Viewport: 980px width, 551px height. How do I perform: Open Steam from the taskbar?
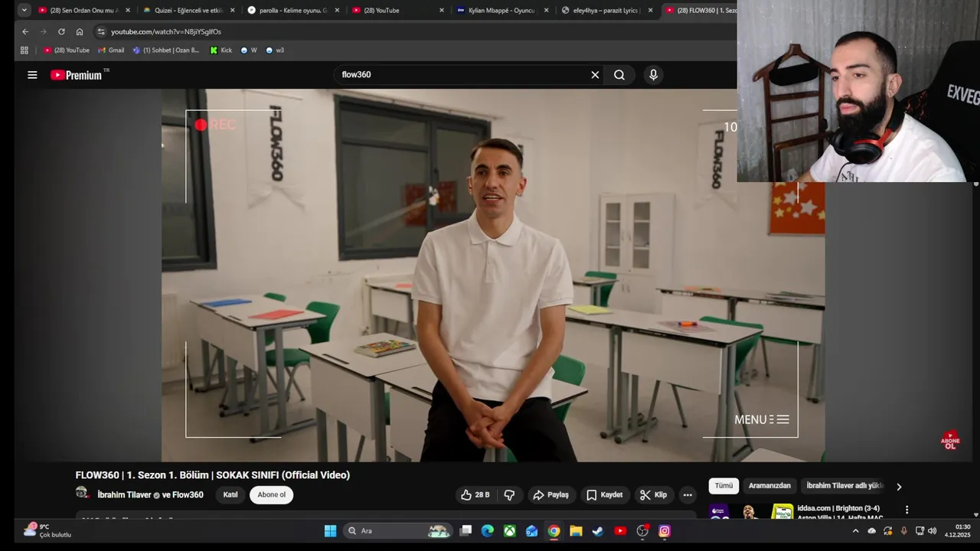click(x=598, y=531)
